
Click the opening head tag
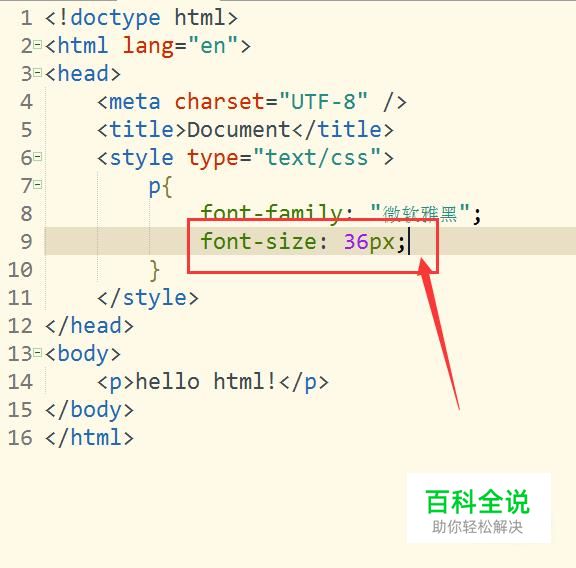[x=83, y=73]
